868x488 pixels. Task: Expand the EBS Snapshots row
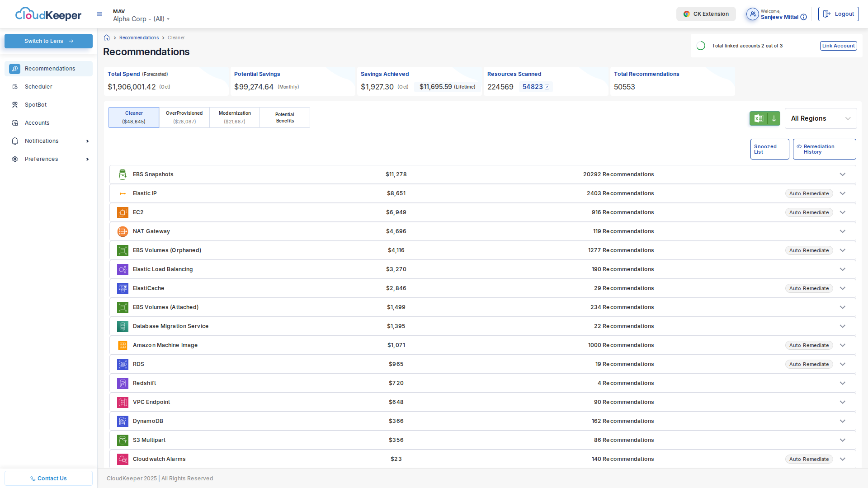coord(842,174)
